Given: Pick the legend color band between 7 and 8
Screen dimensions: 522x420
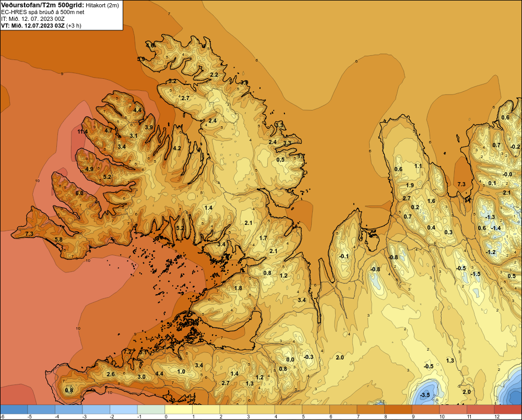Looking at the screenshot, I should (x=371, y=410).
